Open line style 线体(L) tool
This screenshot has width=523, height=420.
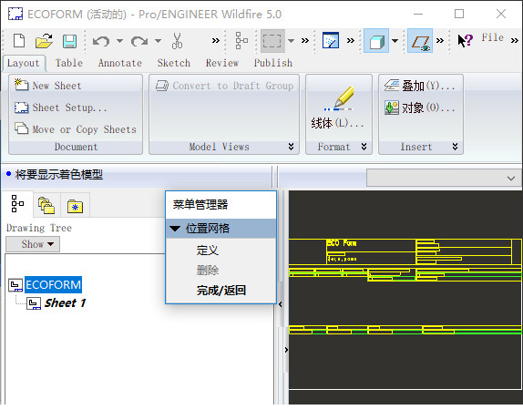[x=337, y=108]
